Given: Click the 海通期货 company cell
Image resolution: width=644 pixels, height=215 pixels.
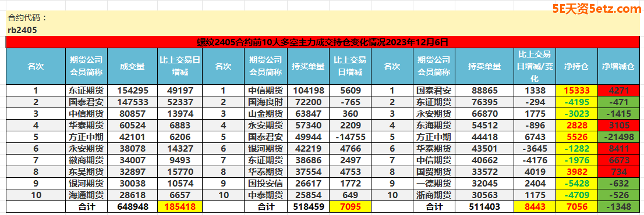Looking at the screenshot, I should pyautogui.click(x=87, y=195).
